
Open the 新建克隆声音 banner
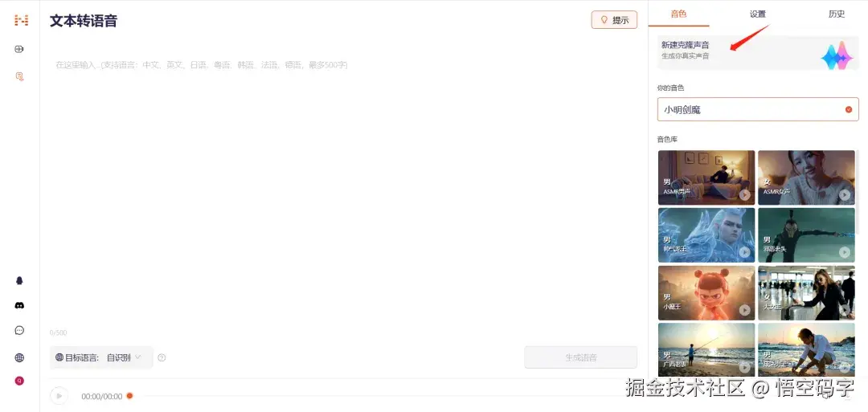click(x=758, y=53)
